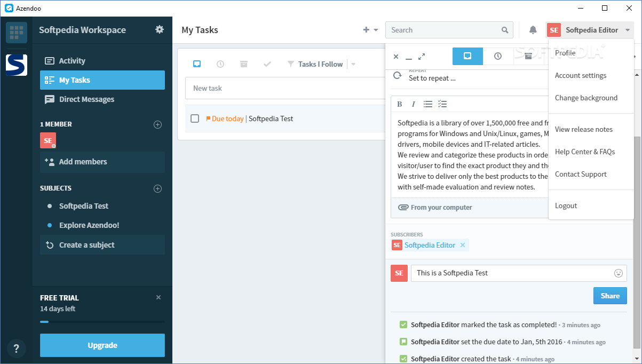Insert checklist in description editor

point(442,104)
